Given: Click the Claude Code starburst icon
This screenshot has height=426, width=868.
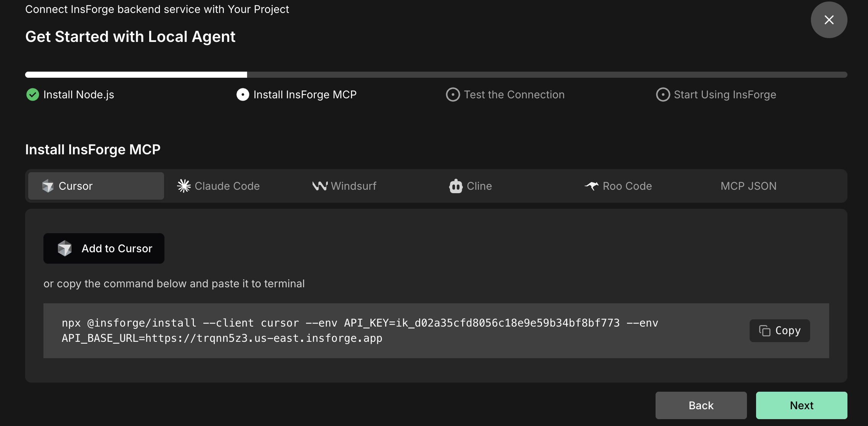Looking at the screenshot, I should tap(184, 186).
